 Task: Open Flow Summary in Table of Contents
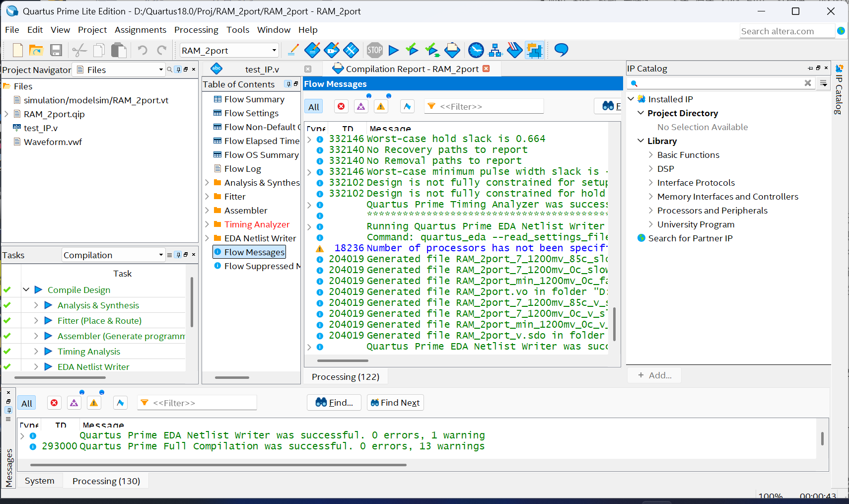254,99
